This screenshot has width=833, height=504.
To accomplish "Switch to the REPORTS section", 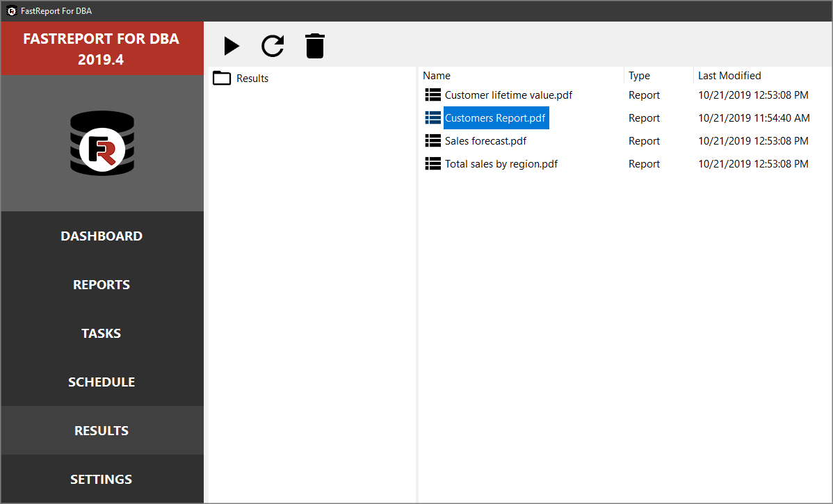I will 102,284.
